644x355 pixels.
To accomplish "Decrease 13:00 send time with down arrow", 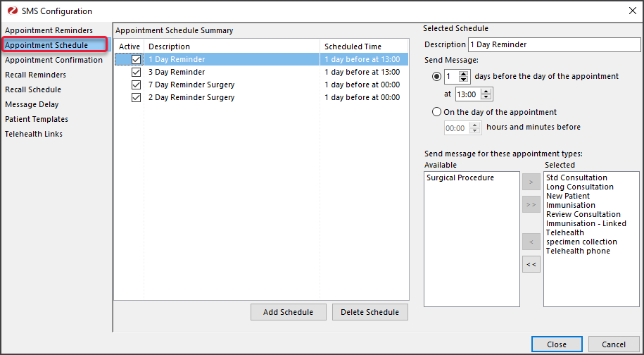I will click(486, 97).
